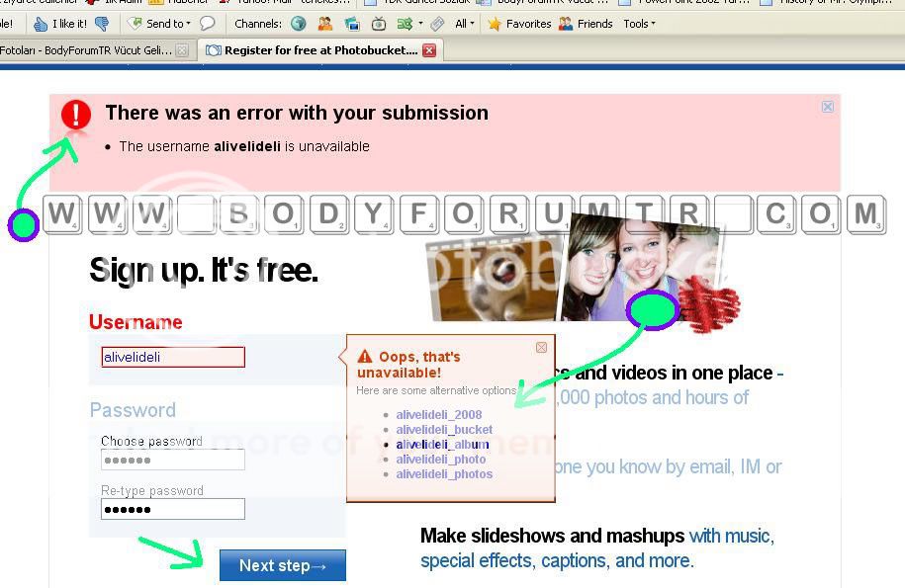Click the "Make slideshows and mashups" text
Viewport: 905px width, 588px height.
pos(552,536)
